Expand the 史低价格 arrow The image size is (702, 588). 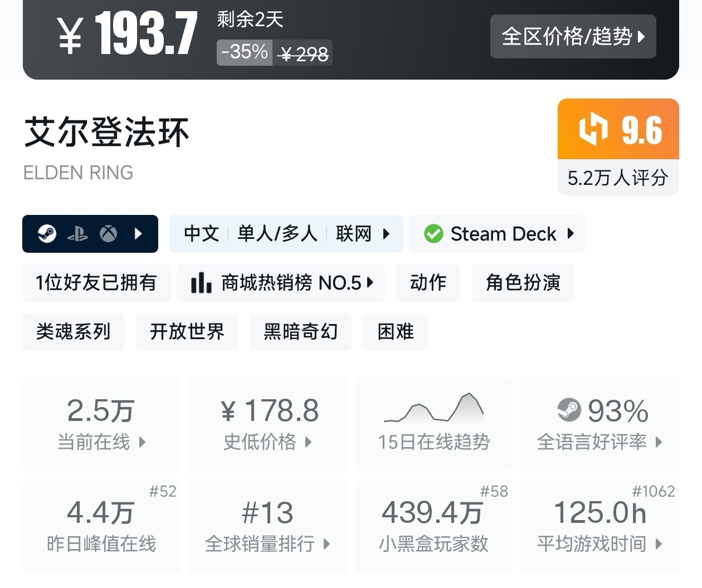tap(308, 442)
